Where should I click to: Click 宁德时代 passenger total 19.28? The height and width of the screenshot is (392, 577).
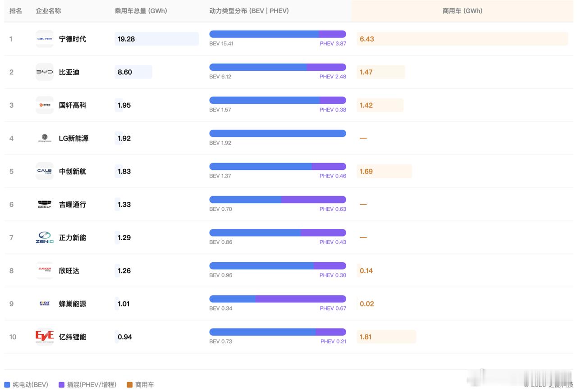pyautogui.click(x=126, y=39)
